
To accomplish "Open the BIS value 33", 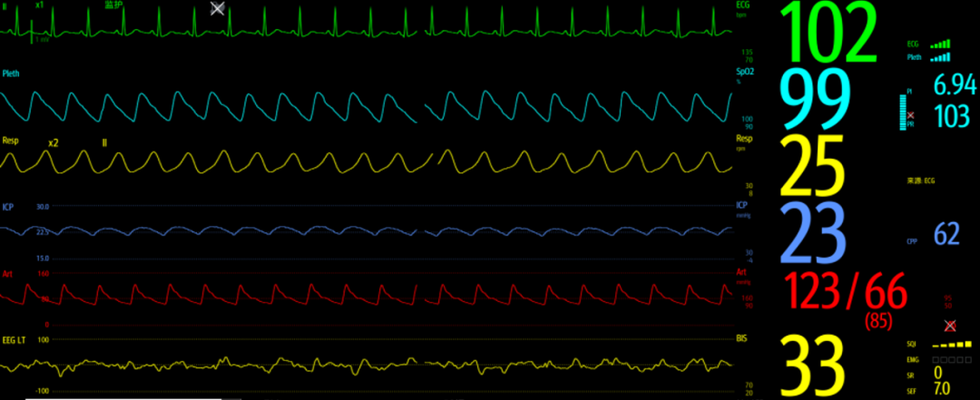I will 812,366.
